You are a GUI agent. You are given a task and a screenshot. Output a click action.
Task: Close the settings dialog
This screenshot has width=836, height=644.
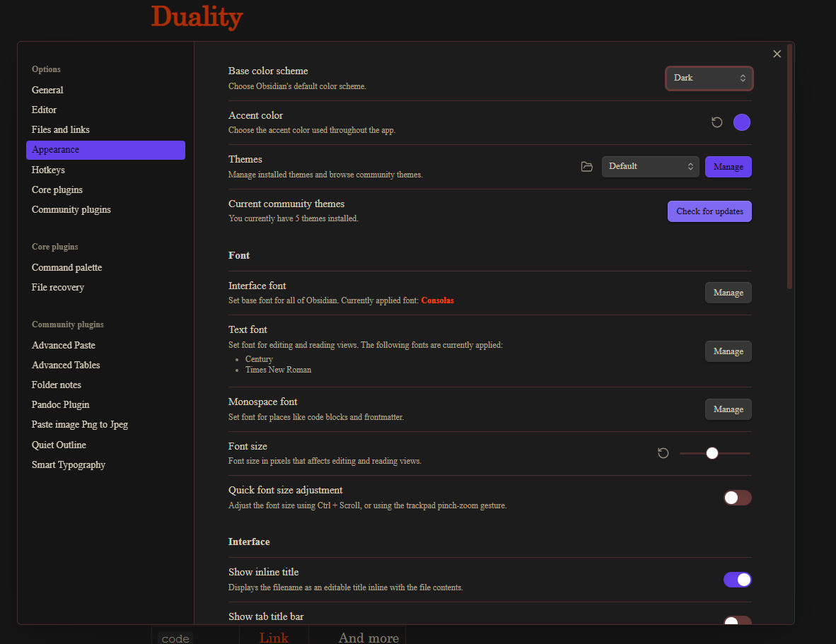(x=777, y=54)
